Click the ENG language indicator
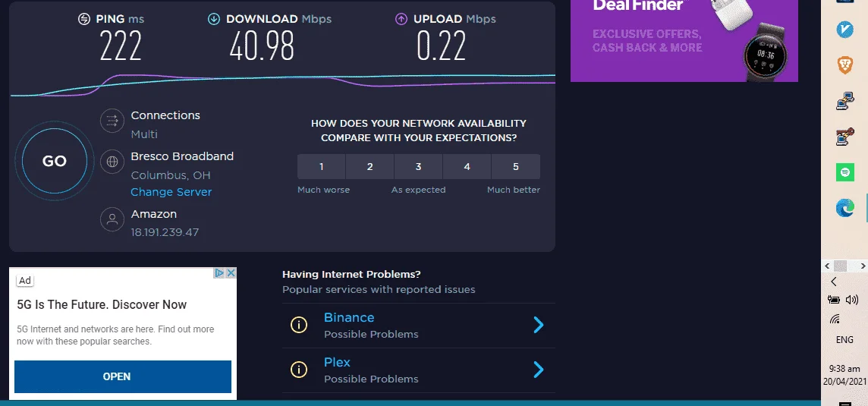Viewport: 868px width, 406px height. click(x=844, y=340)
